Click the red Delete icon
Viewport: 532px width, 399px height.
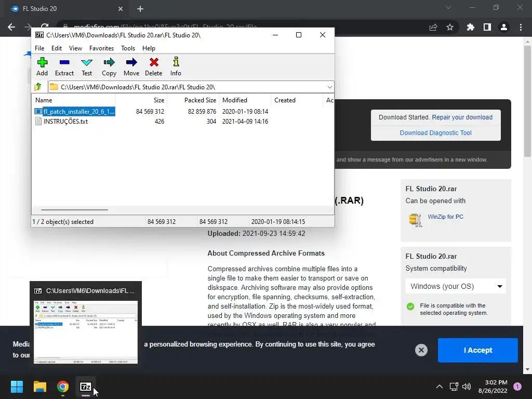pyautogui.click(x=154, y=66)
